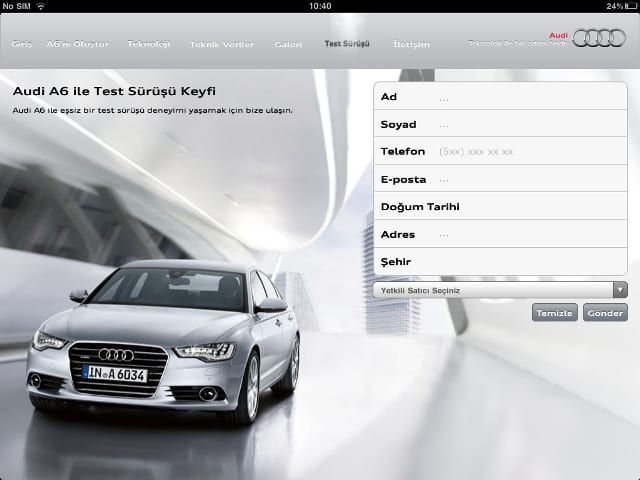Click the dealer dropdown arrow button

620,290
